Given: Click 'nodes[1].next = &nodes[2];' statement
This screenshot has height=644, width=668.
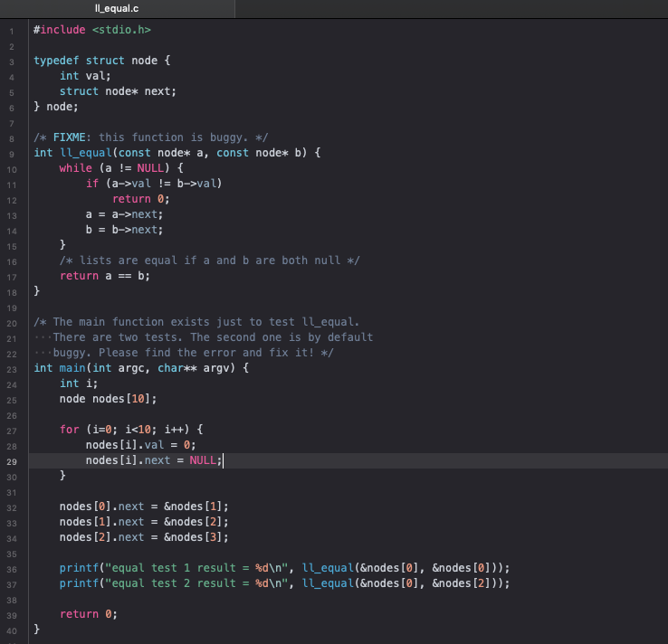Looking at the screenshot, I should pos(144,522).
